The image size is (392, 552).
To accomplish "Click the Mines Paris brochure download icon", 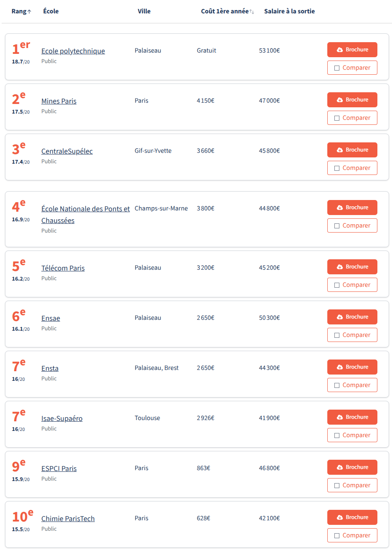I will [x=340, y=100].
